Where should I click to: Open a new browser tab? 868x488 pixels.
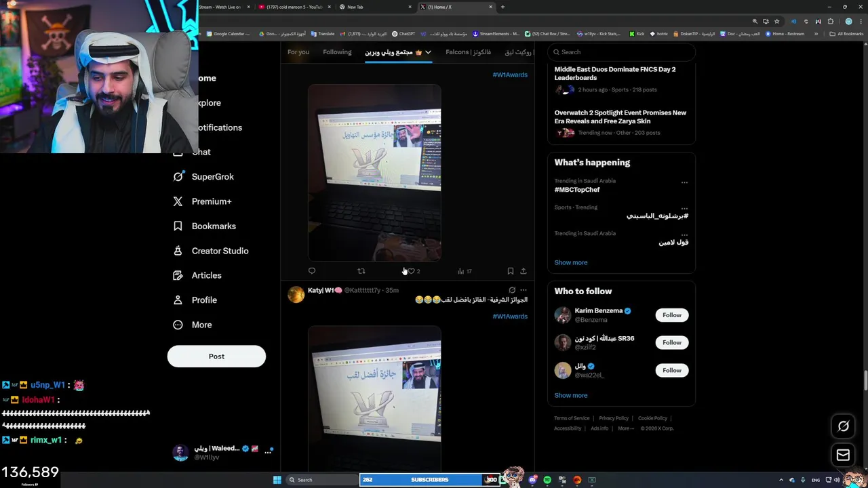coord(502,7)
